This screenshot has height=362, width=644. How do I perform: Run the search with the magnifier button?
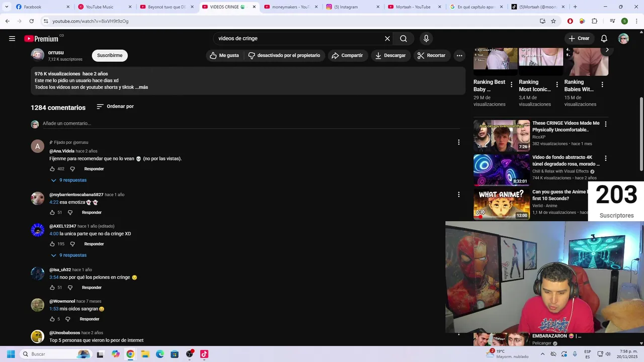404,39
